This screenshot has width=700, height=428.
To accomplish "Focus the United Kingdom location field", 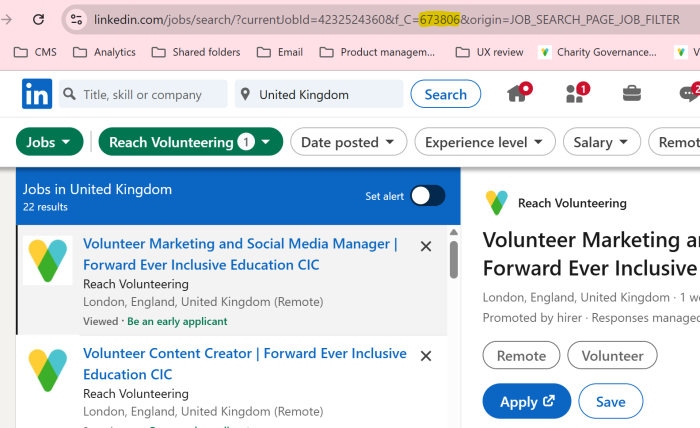I will click(319, 94).
